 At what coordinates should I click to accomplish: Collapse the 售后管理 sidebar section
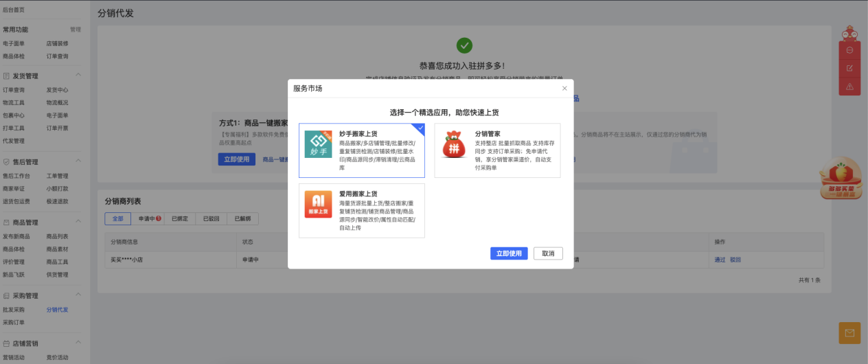click(x=78, y=161)
